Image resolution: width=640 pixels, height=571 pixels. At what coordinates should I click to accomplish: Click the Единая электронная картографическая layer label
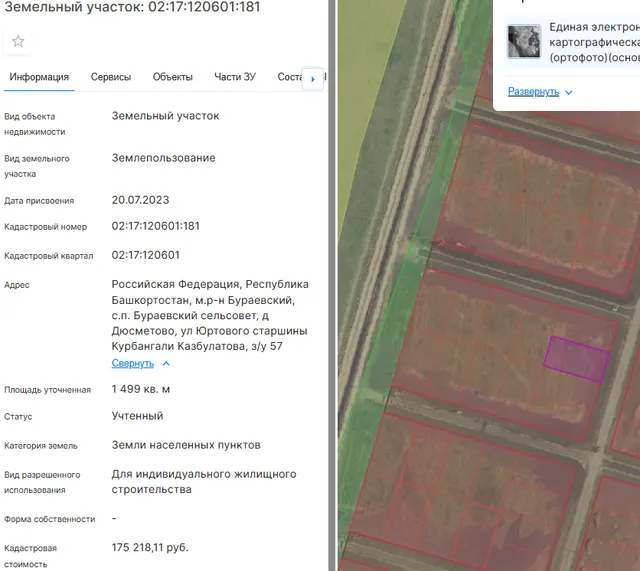(594, 42)
